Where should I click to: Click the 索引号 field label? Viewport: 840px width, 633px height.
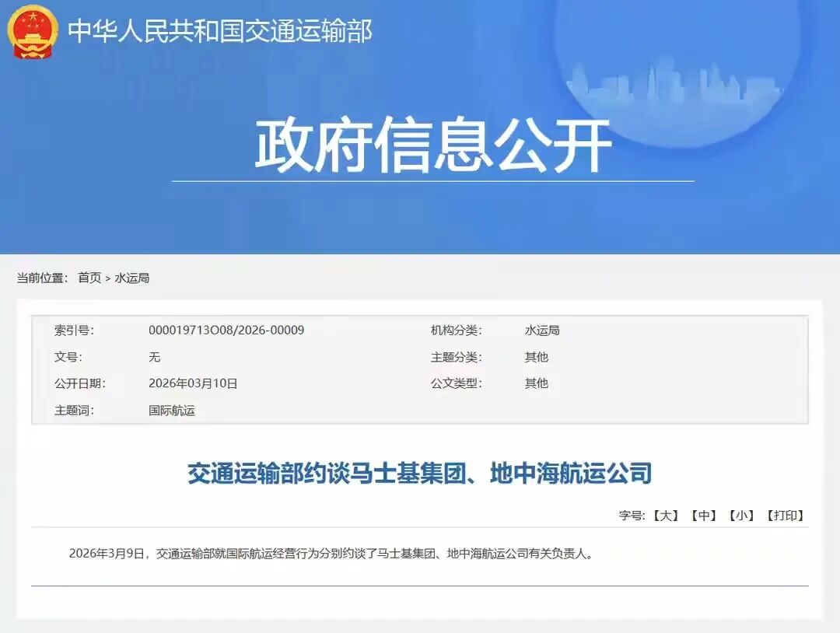click(74, 330)
